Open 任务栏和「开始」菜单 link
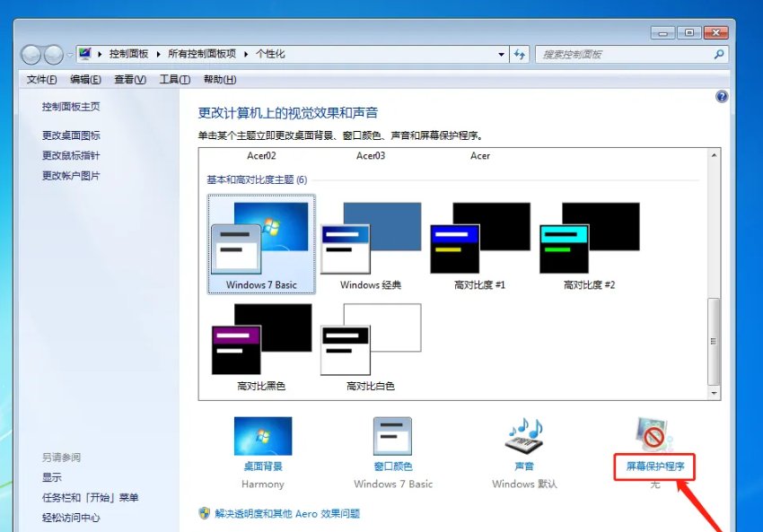 pos(91,498)
